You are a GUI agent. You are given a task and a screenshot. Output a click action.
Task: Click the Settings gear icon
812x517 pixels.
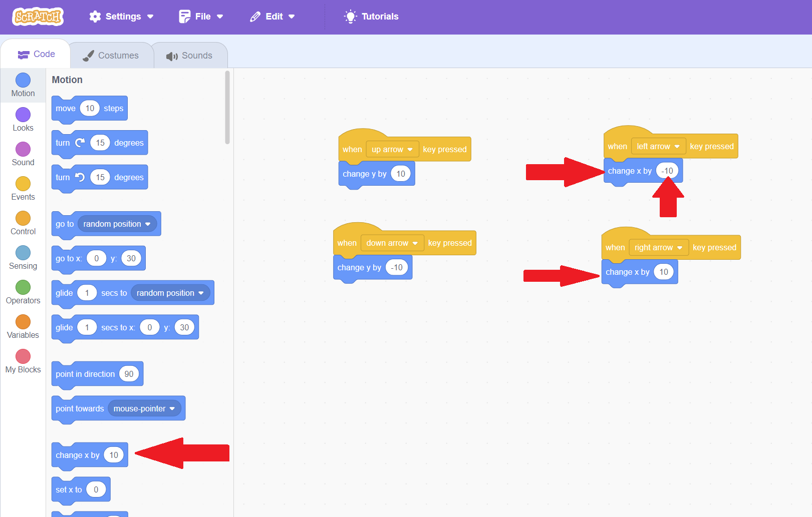coord(95,17)
